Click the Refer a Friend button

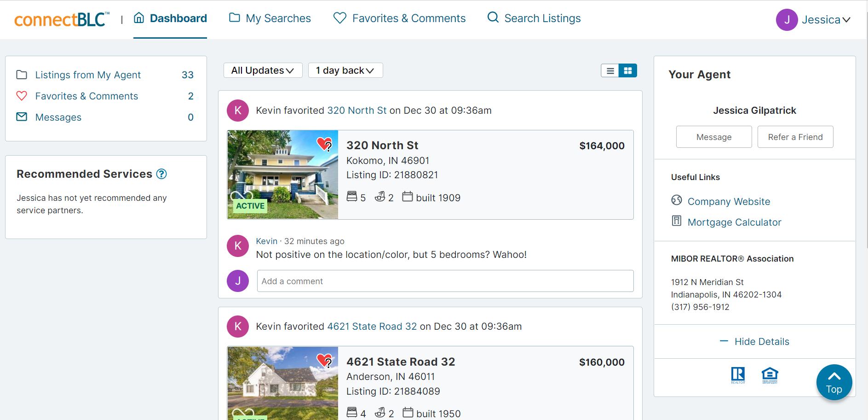coord(795,137)
